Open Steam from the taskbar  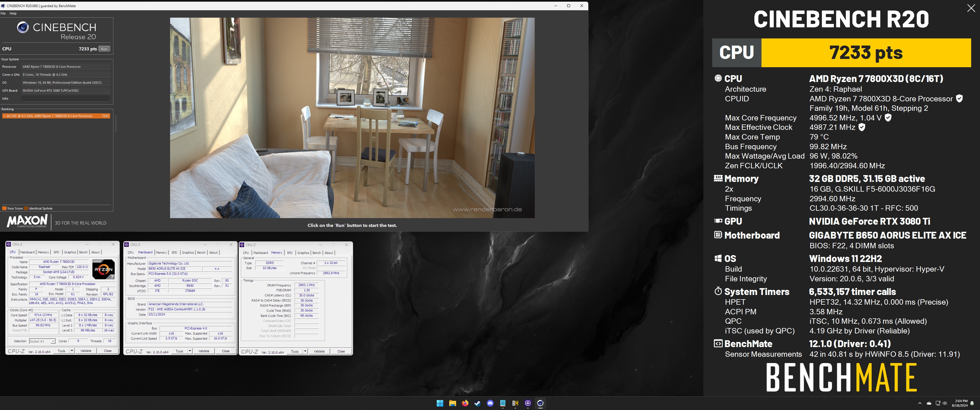477,403
